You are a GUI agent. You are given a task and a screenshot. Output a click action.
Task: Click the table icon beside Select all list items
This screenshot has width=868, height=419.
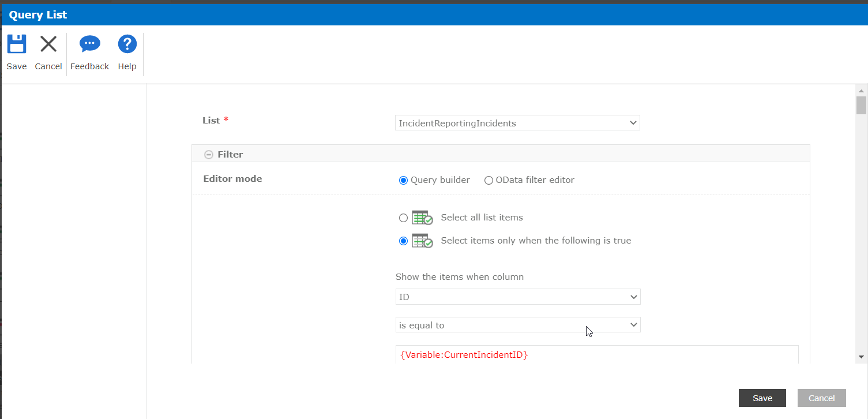coord(422,218)
